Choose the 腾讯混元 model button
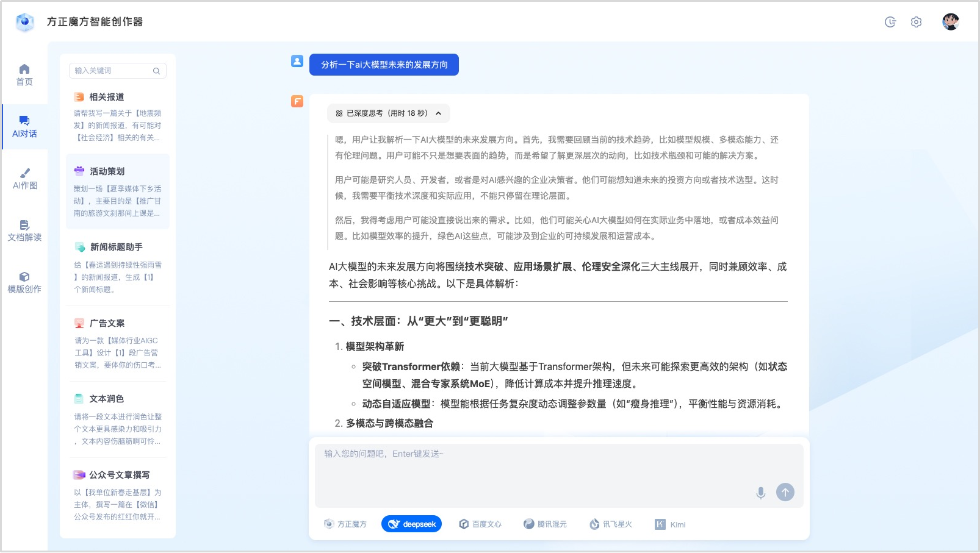This screenshot has width=980, height=553. (x=545, y=524)
